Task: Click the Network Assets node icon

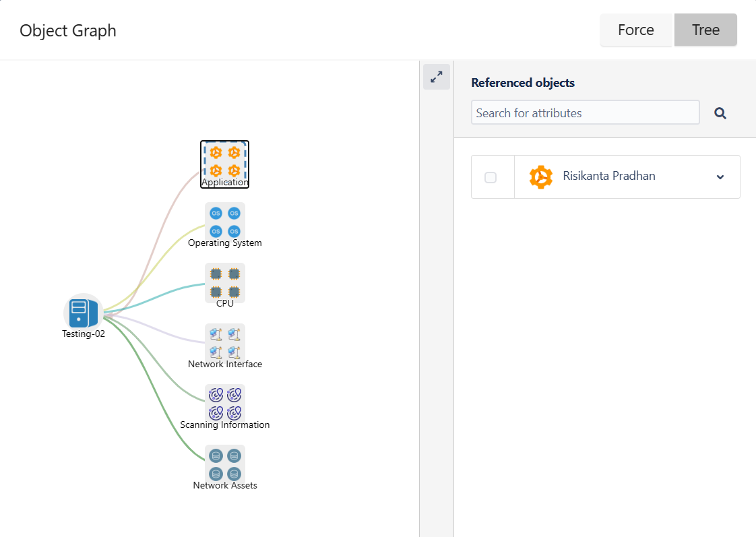Action: click(x=225, y=463)
